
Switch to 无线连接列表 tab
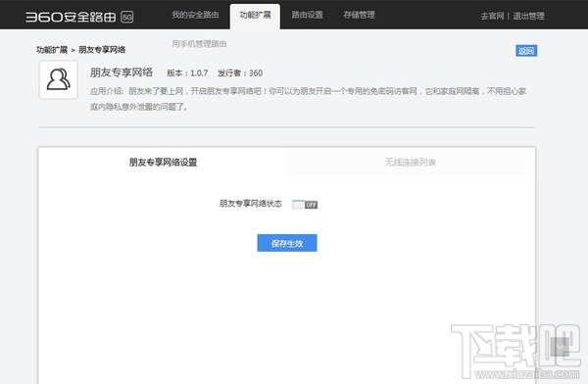[411, 162]
